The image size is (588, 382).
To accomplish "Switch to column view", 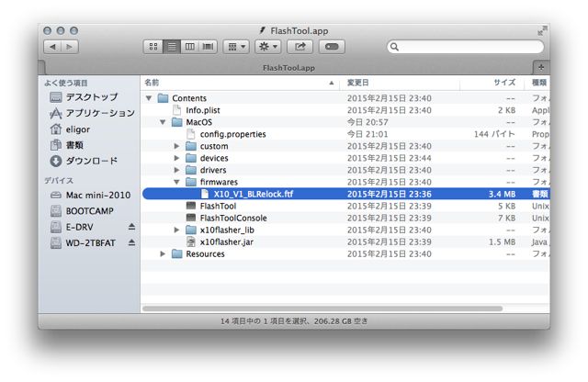I will click(x=190, y=47).
